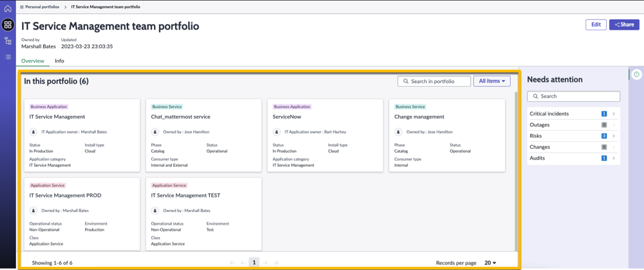Click the Critical incidents count badge
The height and width of the screenshot is (270, 644).
(x=604, y=114)
